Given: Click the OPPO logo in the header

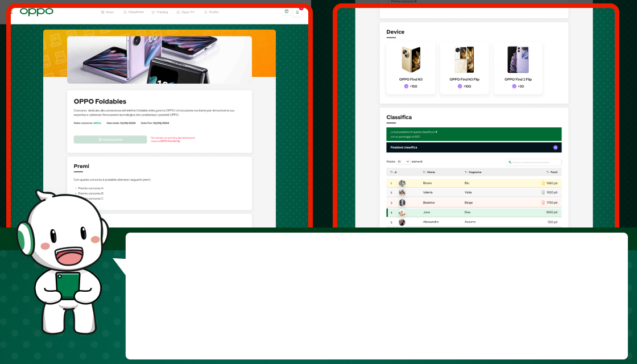Looking at the screenshot, I should (36, 11).
